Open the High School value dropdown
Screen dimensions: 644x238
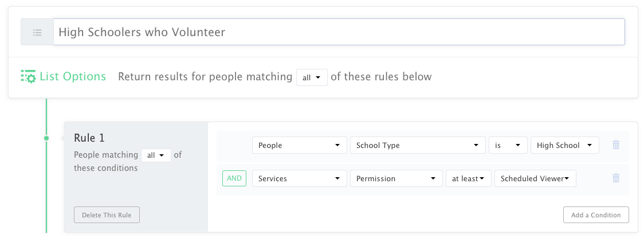click(x=564, y=146)
